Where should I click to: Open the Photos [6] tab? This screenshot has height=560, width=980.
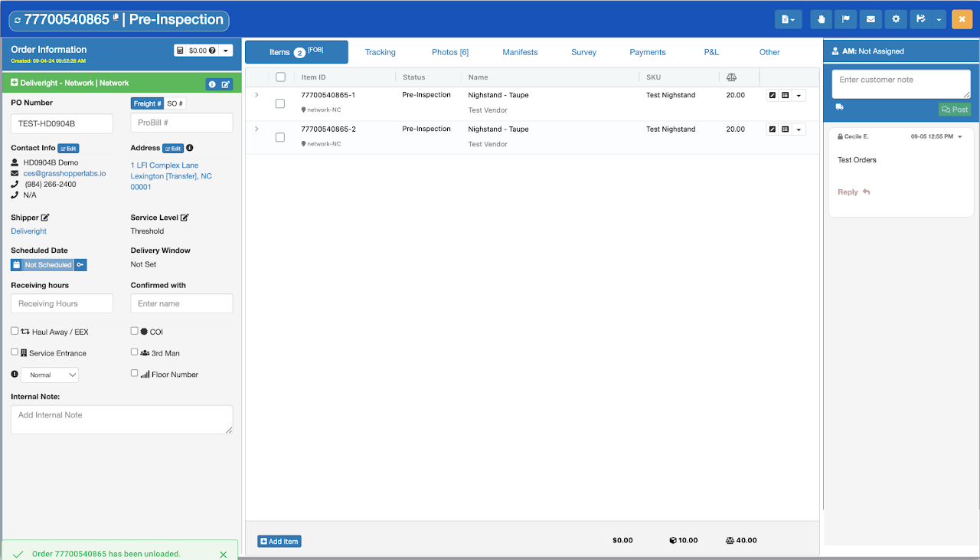[x=450, y=52]
